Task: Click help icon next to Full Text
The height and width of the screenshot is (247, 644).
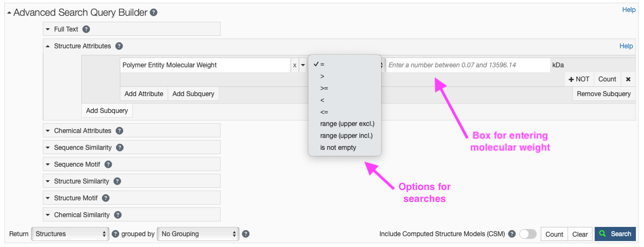Action: [x=86, y=29]
